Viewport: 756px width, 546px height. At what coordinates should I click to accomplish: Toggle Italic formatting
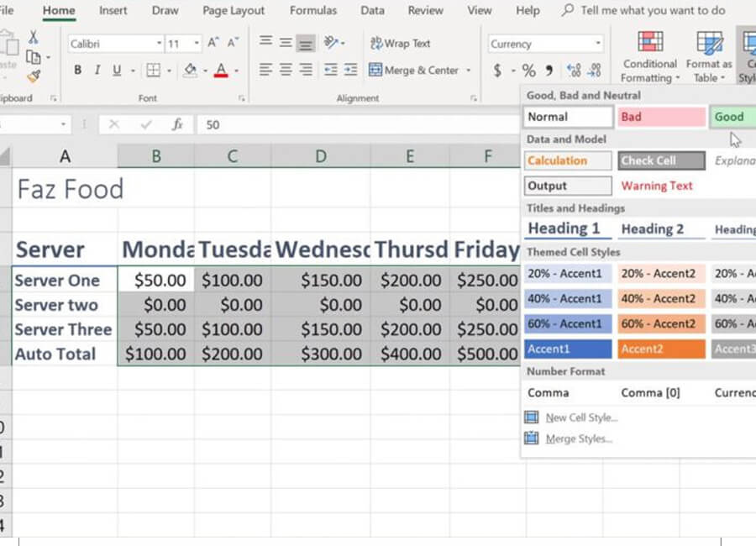point(97,71)
